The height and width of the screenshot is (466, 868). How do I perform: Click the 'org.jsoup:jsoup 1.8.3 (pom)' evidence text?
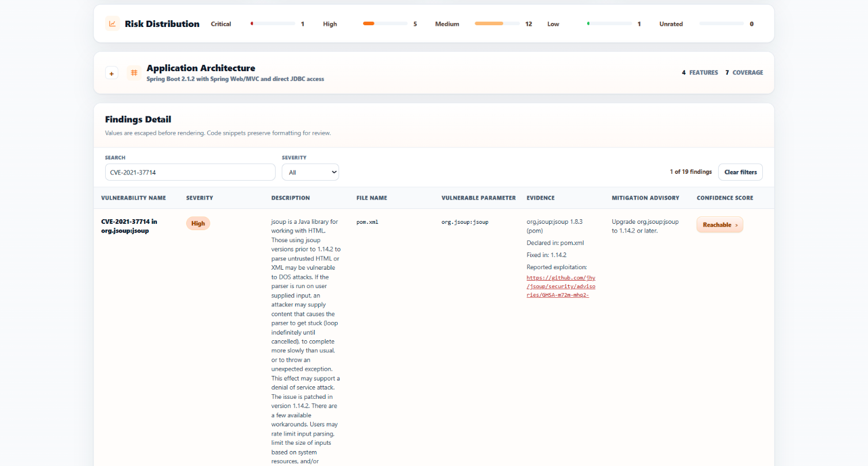[x=555, y=226]
